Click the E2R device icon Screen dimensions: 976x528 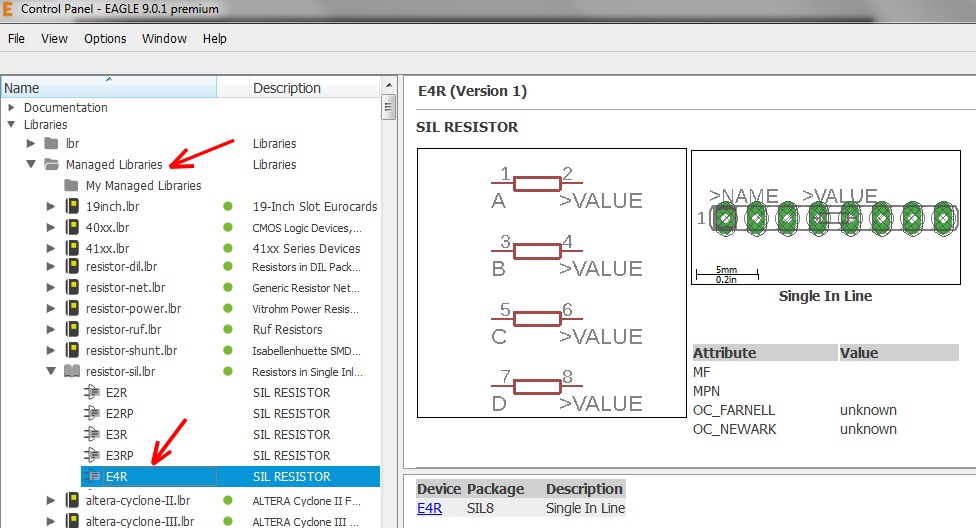(x=92, y=392)
